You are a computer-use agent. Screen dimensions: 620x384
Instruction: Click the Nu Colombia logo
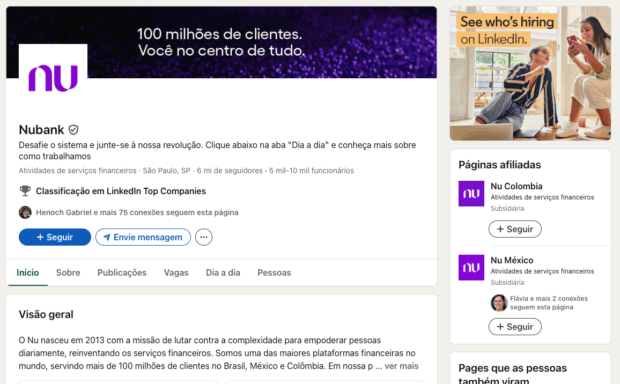pyautogui.click(x=471, y=194)
